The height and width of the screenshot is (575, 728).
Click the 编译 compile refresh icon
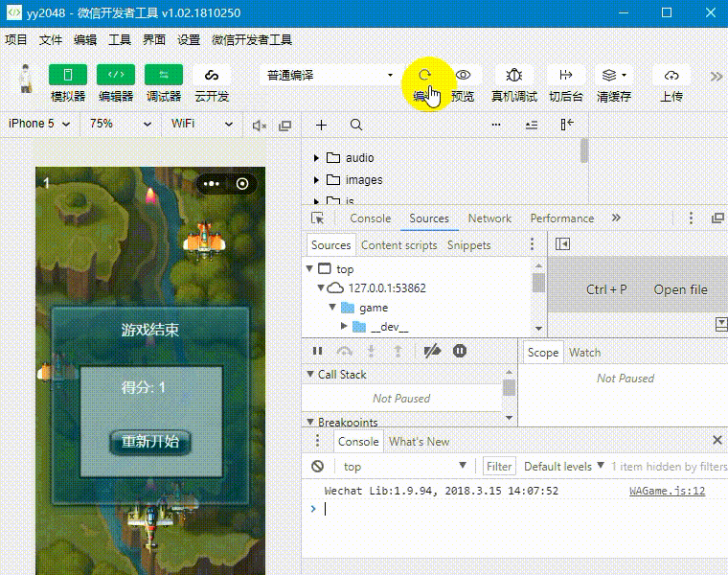tap(424, 75)
